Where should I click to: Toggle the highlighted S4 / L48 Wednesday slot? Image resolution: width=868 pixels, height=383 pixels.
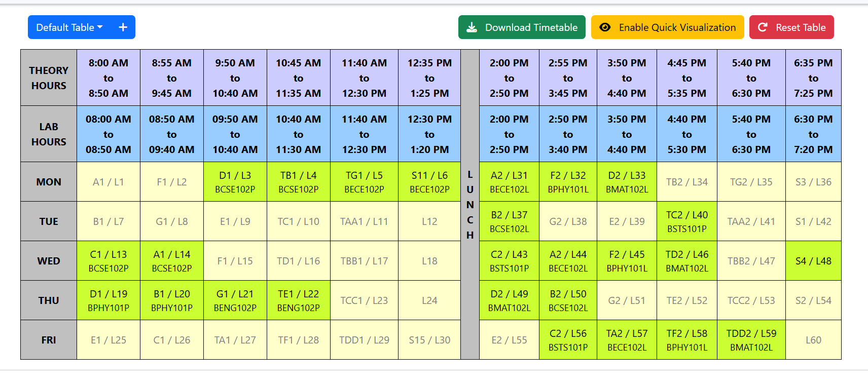(813, 261)
